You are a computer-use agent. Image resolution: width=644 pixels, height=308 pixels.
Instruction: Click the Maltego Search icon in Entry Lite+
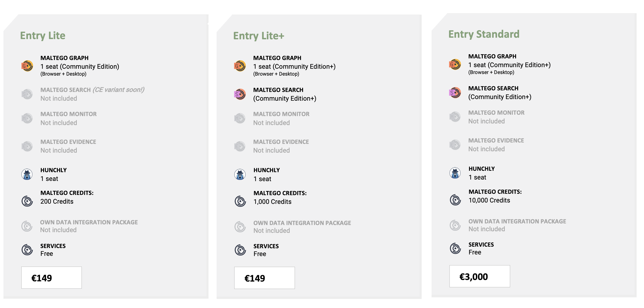pos(240,94)
